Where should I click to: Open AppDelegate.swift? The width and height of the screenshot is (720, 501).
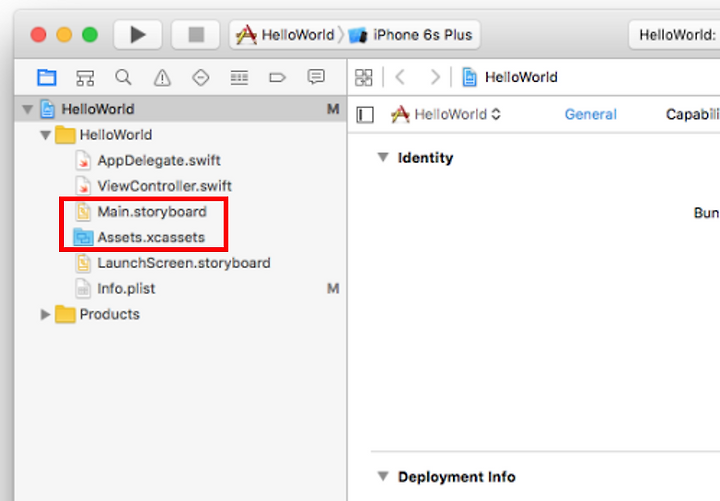(x=180, y=160)
